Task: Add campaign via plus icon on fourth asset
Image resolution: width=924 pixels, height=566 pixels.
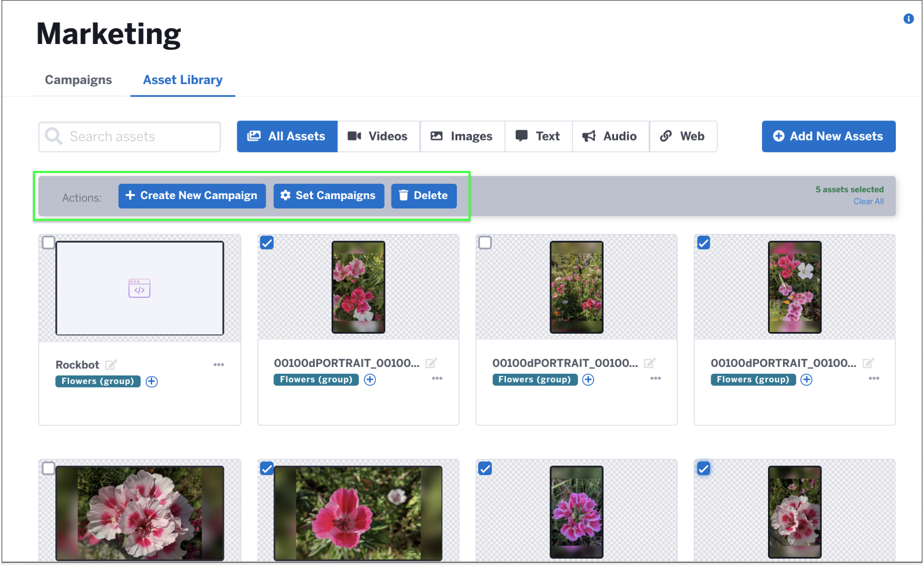Action: (806, 379)
